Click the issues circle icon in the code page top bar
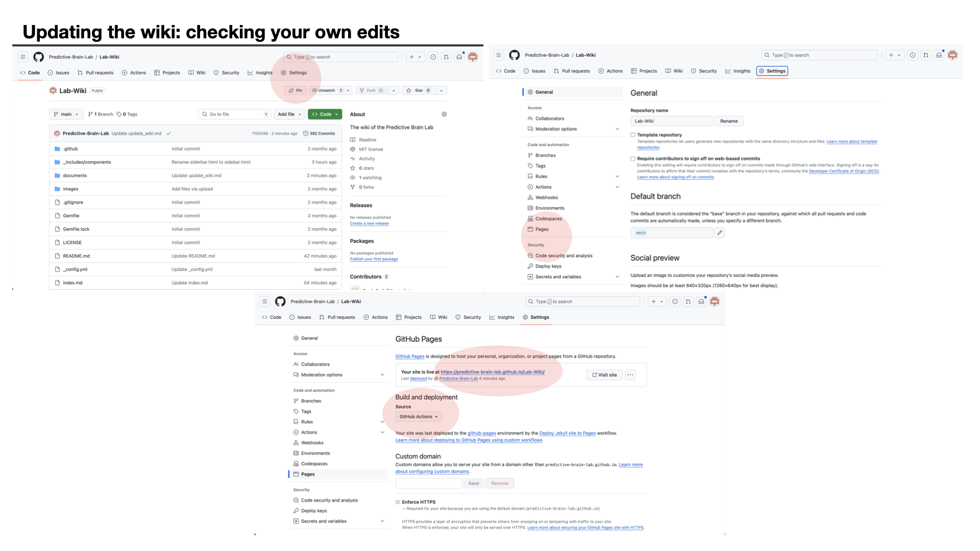This screenshot has width=980, height=551. tap(433, 57)
